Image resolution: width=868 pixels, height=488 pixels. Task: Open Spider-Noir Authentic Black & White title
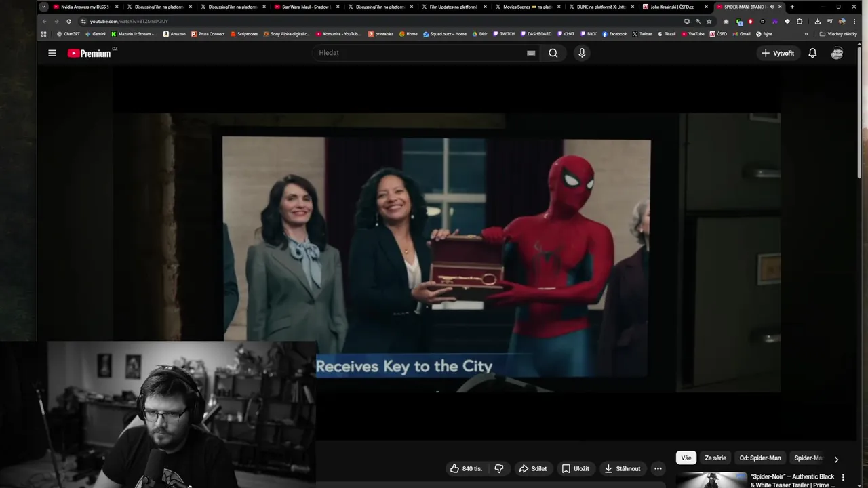pos(793,481)
